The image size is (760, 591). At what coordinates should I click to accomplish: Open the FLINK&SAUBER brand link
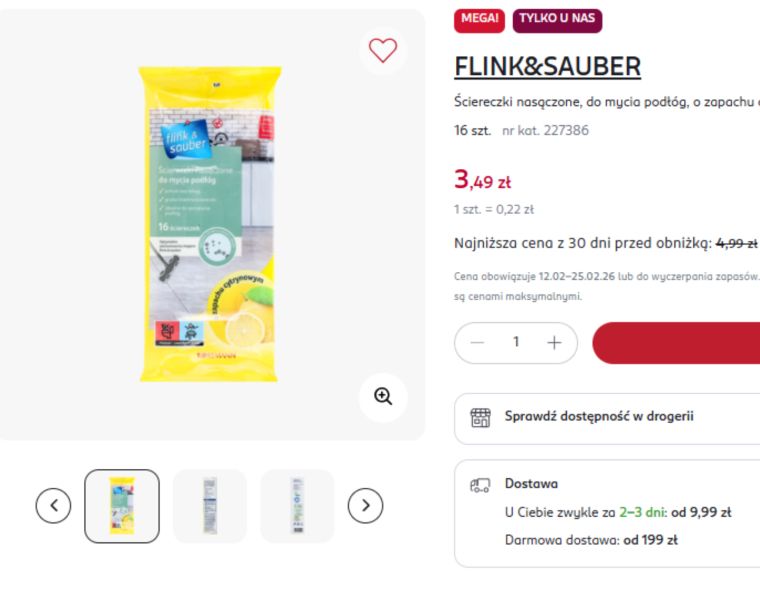point(548,66)
